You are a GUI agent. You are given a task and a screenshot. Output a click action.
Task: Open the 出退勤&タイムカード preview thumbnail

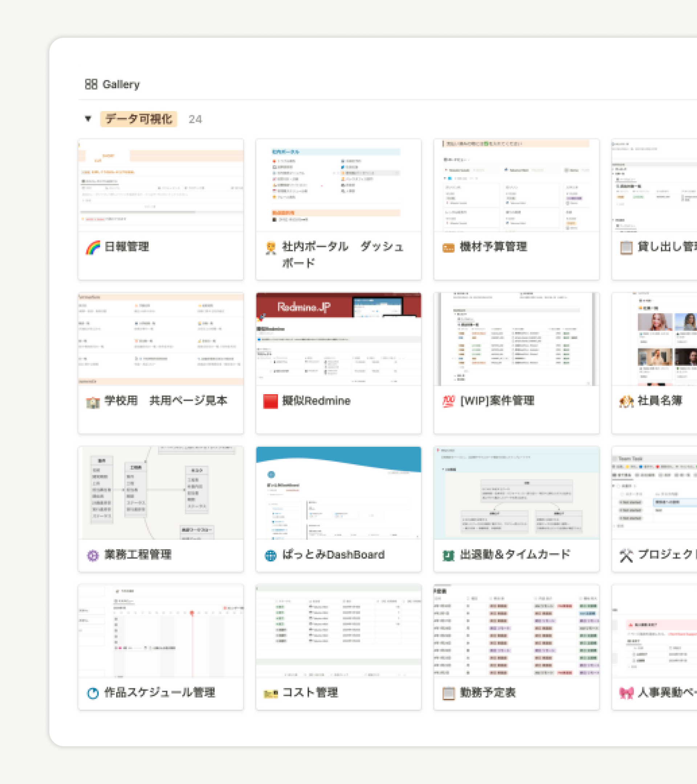point(516,493)
